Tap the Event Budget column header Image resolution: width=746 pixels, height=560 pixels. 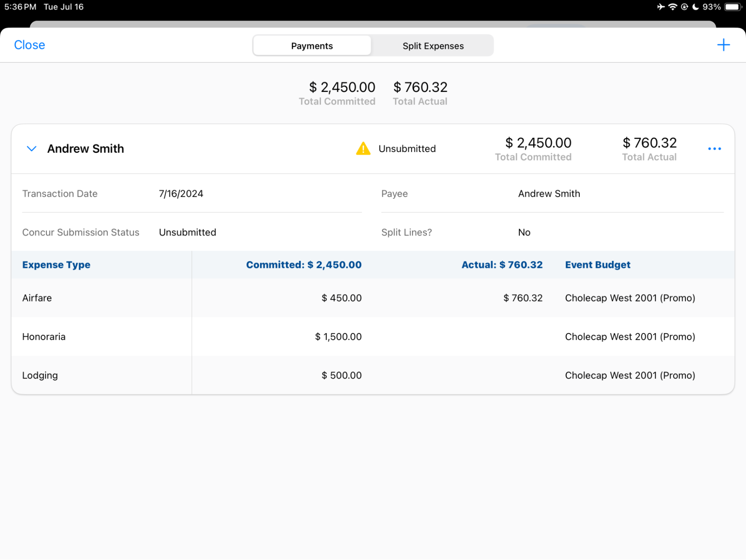[597, 265]
